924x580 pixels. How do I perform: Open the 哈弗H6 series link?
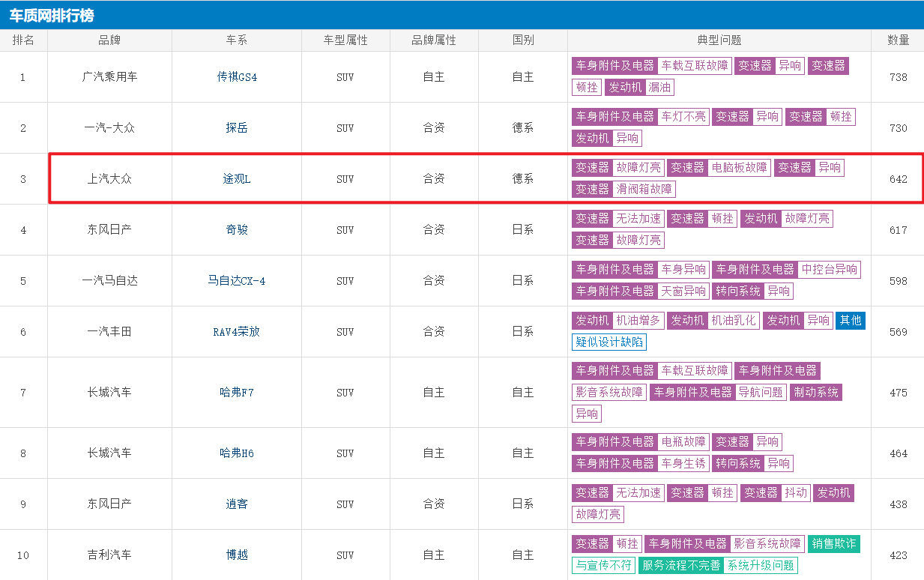(237, 453)
